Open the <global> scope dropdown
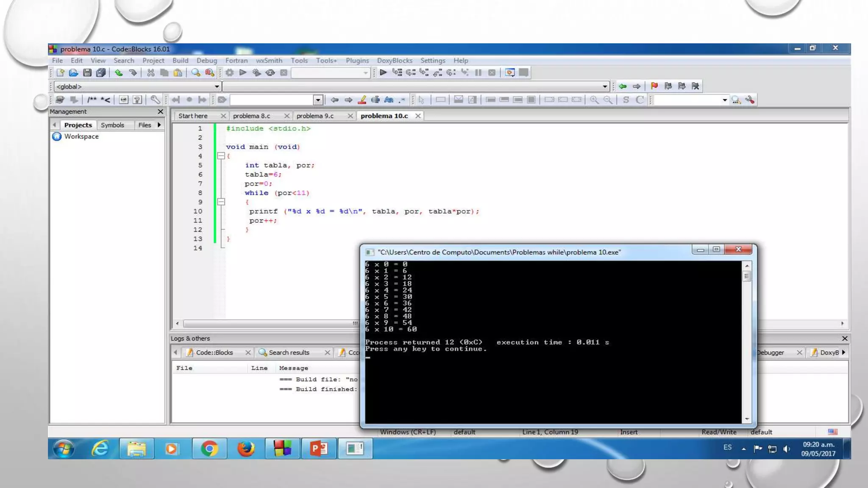The width and height of the screenshot is (868, 488). tap(217, 86)
